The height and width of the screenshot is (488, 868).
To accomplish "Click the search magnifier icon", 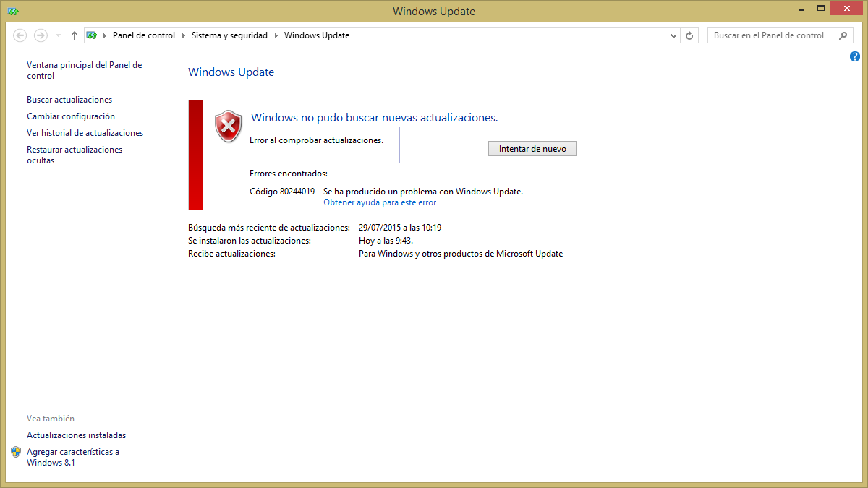I will tap(843, 35).
